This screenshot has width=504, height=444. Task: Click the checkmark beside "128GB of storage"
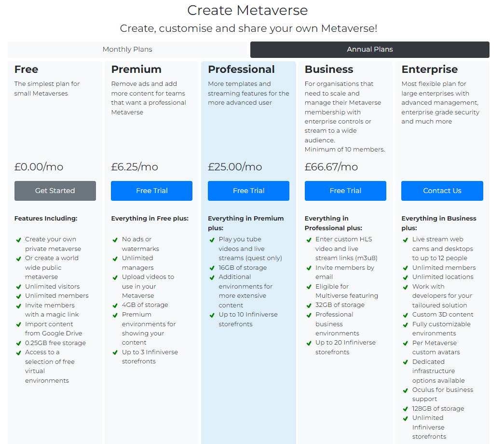click(x=406, y=409)
